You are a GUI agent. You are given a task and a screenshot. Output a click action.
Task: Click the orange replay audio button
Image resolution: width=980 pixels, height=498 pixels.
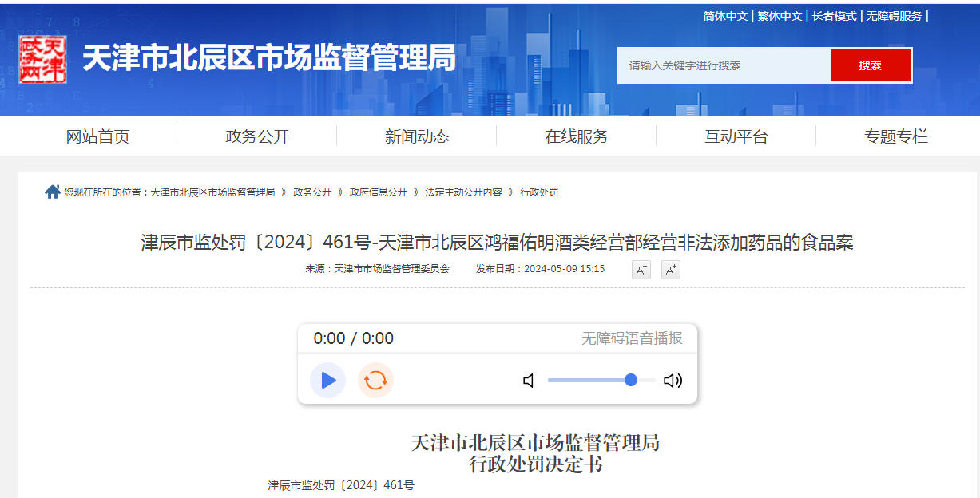375,380
